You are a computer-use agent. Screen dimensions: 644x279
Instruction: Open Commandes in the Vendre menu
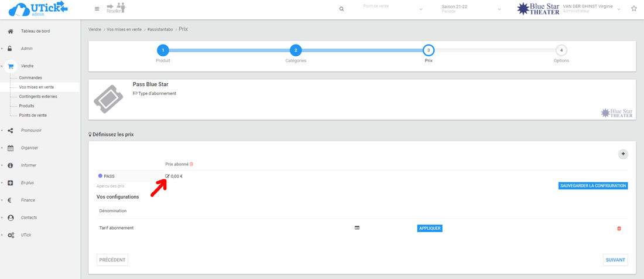coord(30,77)
